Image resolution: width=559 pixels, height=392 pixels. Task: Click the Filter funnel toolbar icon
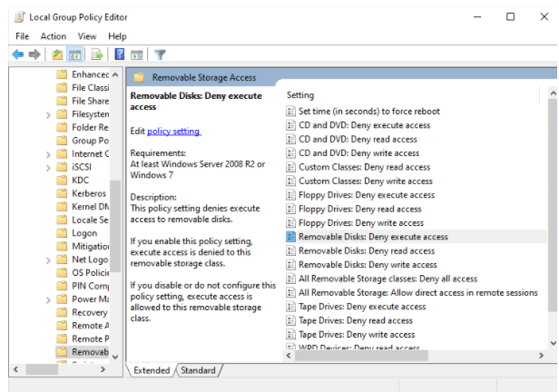[x=160, y=54]
